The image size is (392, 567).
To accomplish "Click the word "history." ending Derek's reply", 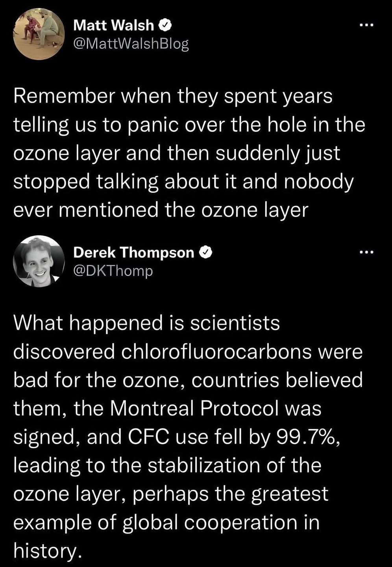I will click(48, 550).
